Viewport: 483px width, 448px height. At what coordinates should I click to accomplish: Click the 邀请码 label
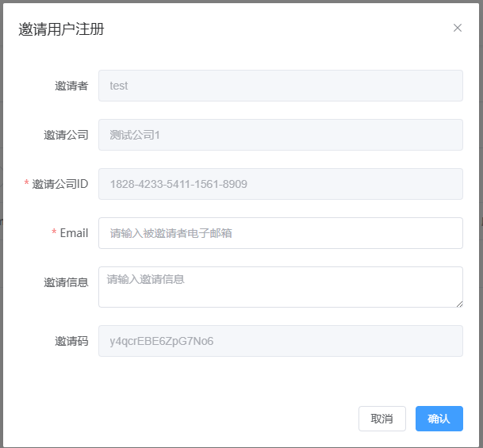tap(71, 341)
